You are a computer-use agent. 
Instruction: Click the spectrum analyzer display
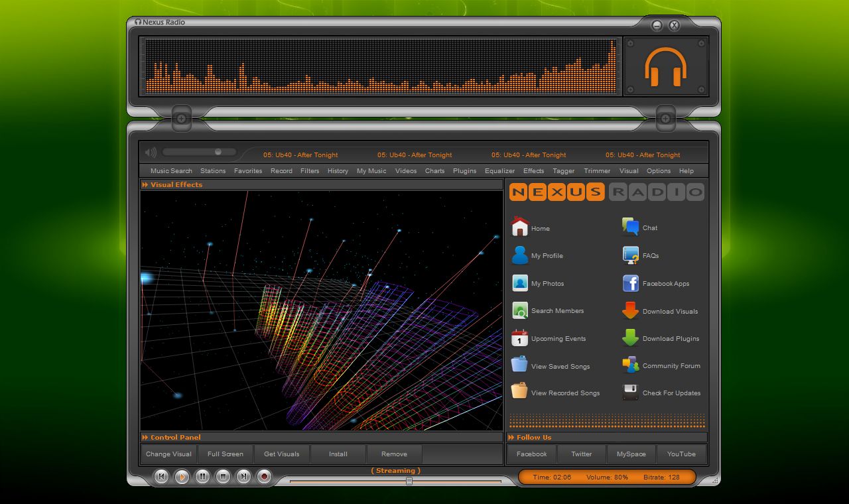pyautogui.click(x=381, y=66)
